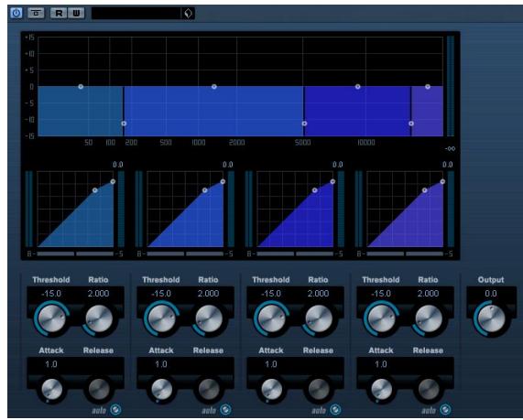The image size is (523, 420).
Task: Click the Output knob
Action: pos(491,318)
